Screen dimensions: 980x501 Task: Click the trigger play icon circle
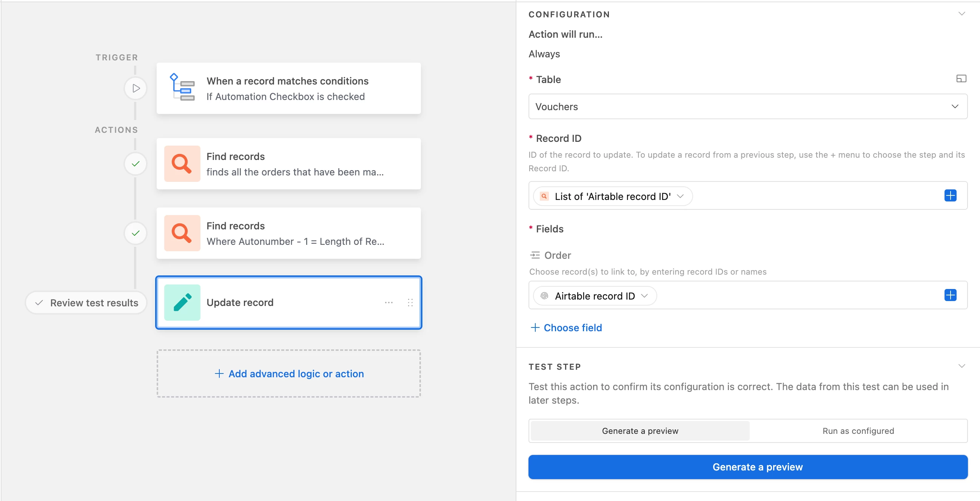pos(136,89)
